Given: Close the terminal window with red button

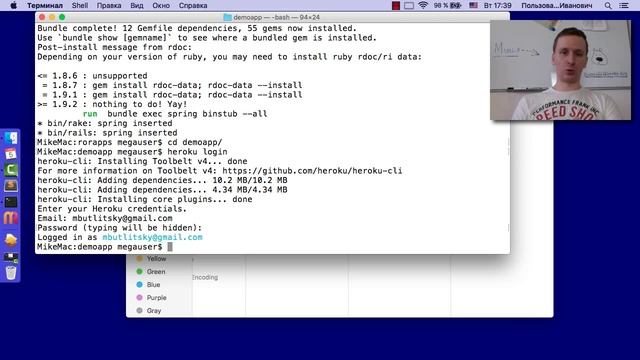Looking at the screenshot, I should [x=42, y=17].
